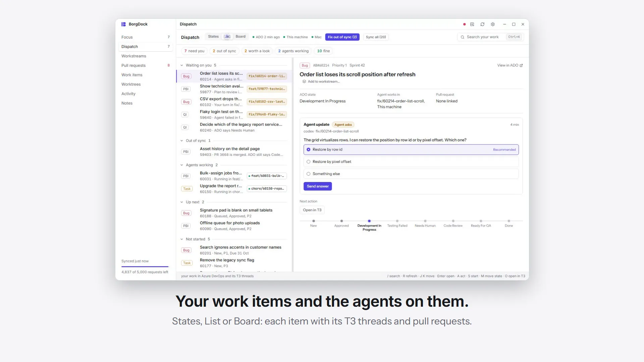Click the PBI badge on Offline queue row
644x362 pixels.
tap(186, 226)
